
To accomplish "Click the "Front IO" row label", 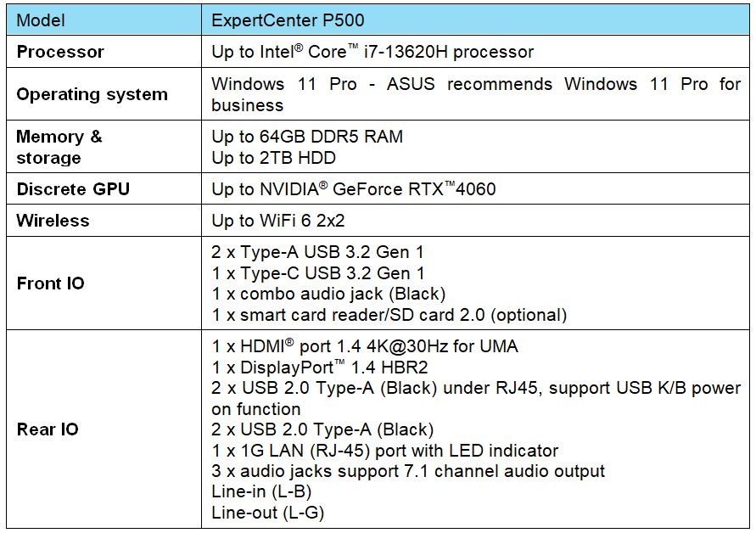I will (x=51, y=283).
